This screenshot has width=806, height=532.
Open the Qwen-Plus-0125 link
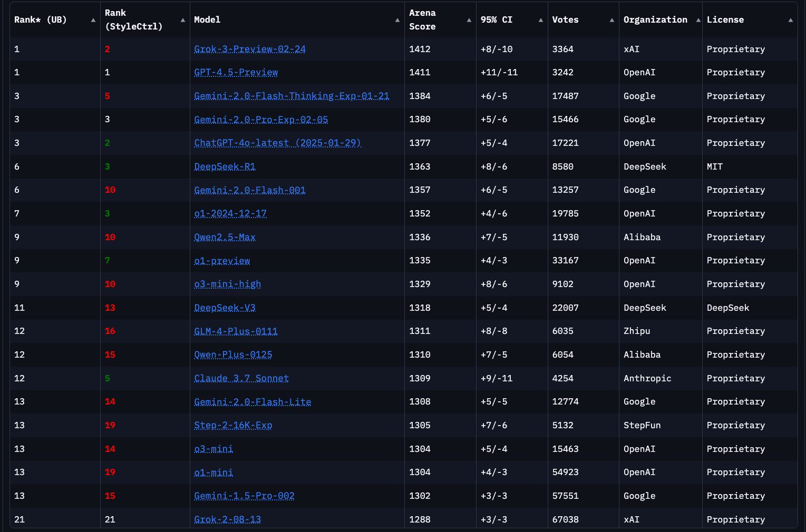coord(234,354)
